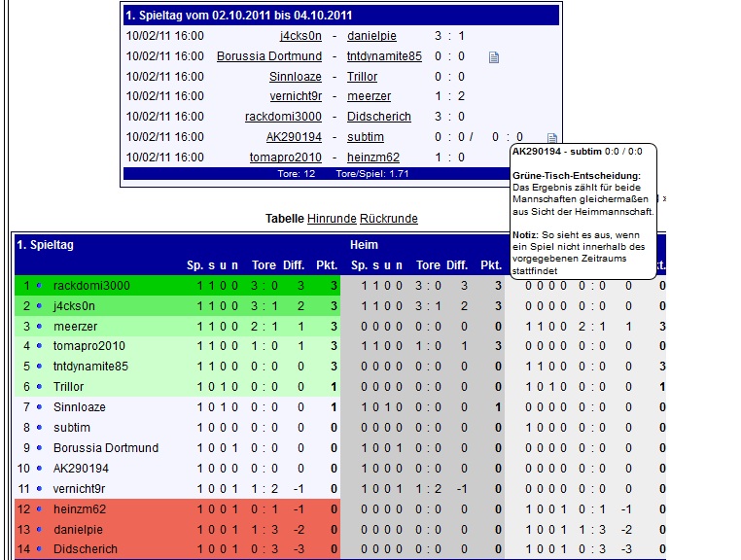Select Sinnloaze name in standings table
Image resolution: width=741 pixels, height=560 pixels.
[x=80, y=407]
